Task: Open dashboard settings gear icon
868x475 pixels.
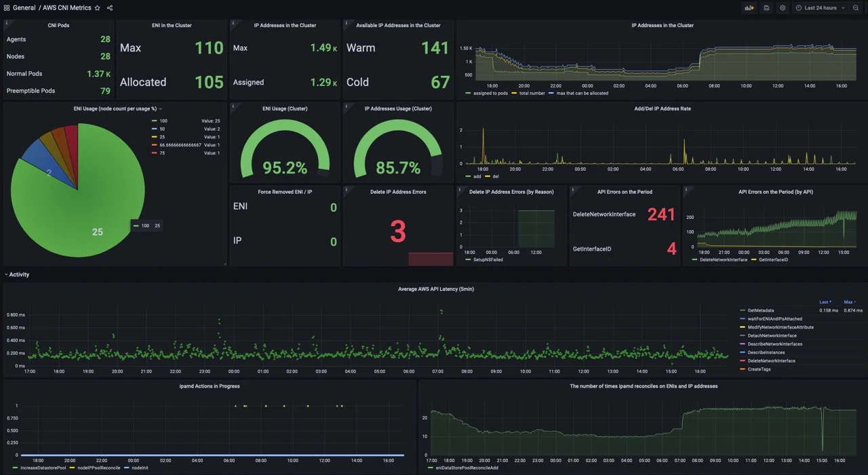Action: tap(783, 8)
